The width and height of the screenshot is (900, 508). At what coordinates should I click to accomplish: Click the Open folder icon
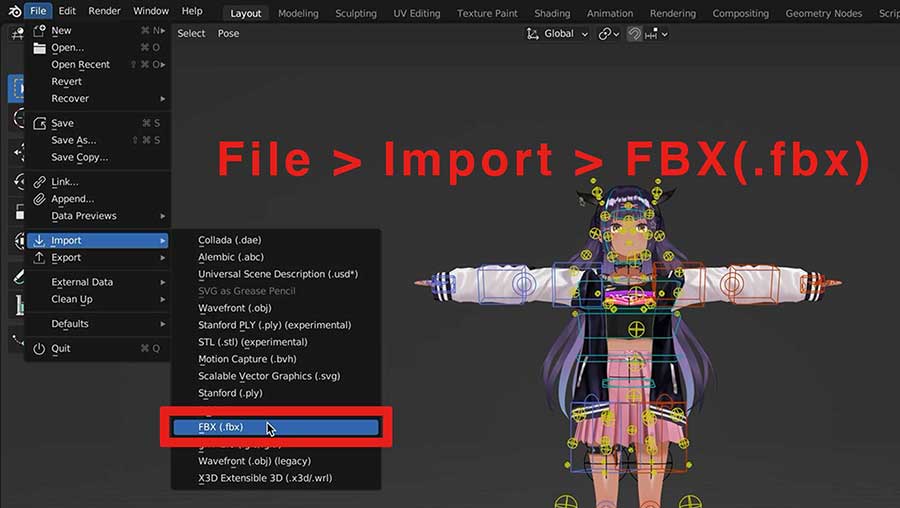(x=39, y=48)
